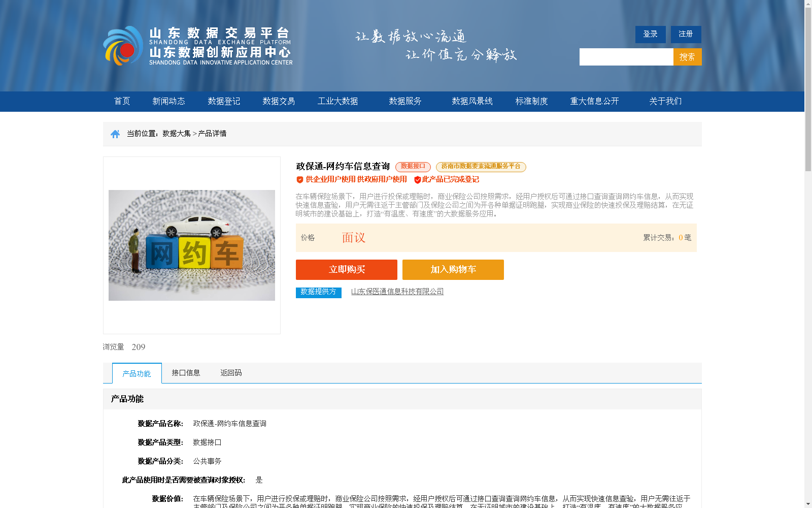Image resolution: width=812 pixels, height=508 pixels.
Task: Click the 数据提供方 label badge
Action: pos(319,292)
